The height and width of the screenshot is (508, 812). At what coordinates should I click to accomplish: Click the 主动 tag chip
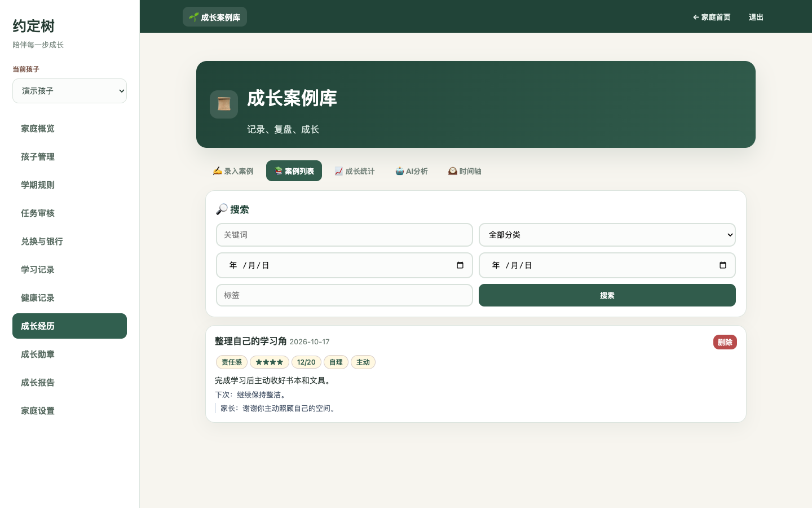363,362
